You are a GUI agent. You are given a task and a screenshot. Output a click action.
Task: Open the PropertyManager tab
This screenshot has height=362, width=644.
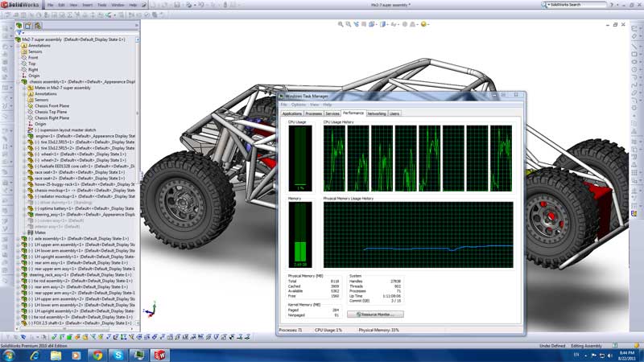(30, 25)
